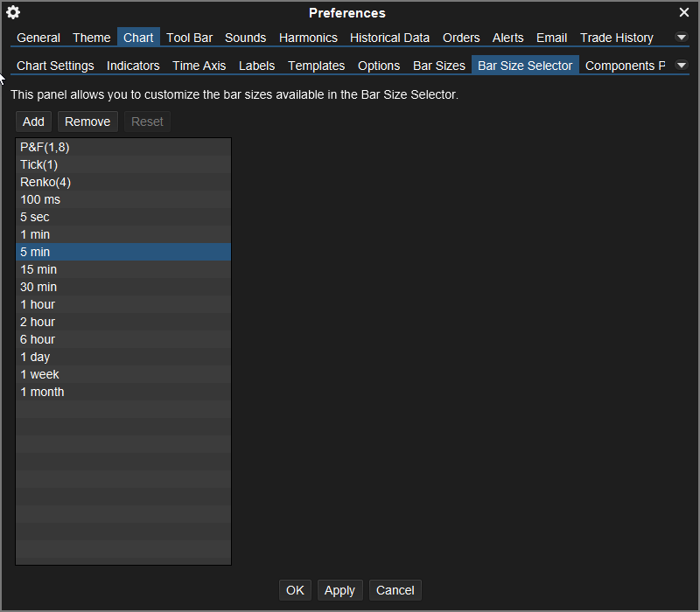Switch to the General tab
Image resolution: width=700 pixels, height=612 pixels.
pyautogui.click(x=38, y=38)
